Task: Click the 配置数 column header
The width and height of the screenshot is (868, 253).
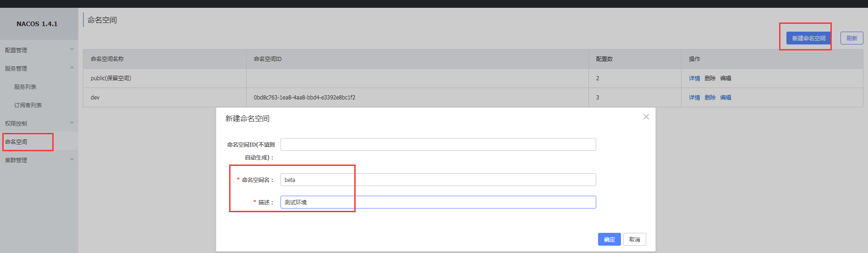Action: pos(604,59)
